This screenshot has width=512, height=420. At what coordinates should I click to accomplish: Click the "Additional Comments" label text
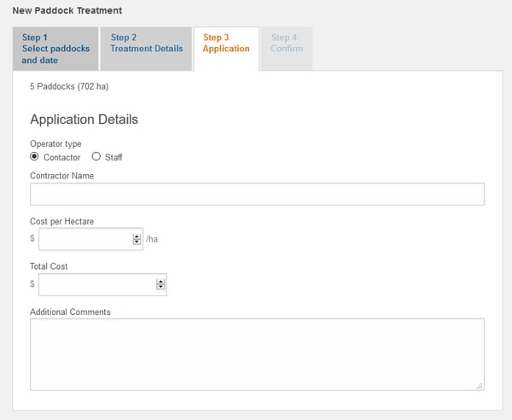tap(70, 312)
